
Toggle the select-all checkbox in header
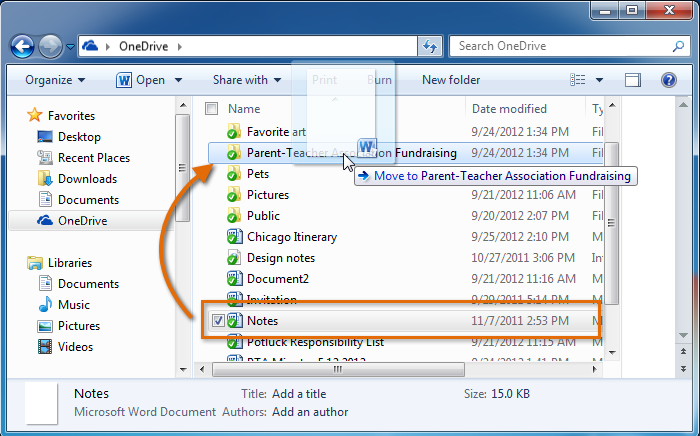pyautogui.click(x=211, y=108)
